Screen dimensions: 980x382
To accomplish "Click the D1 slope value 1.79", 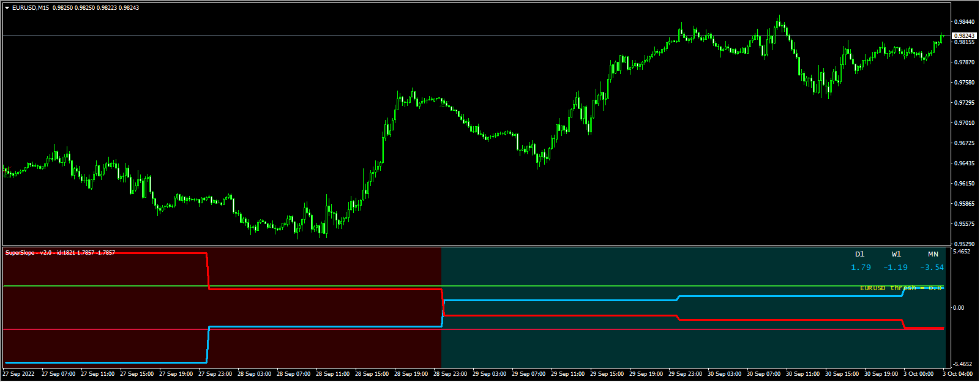I will [861, 268].
